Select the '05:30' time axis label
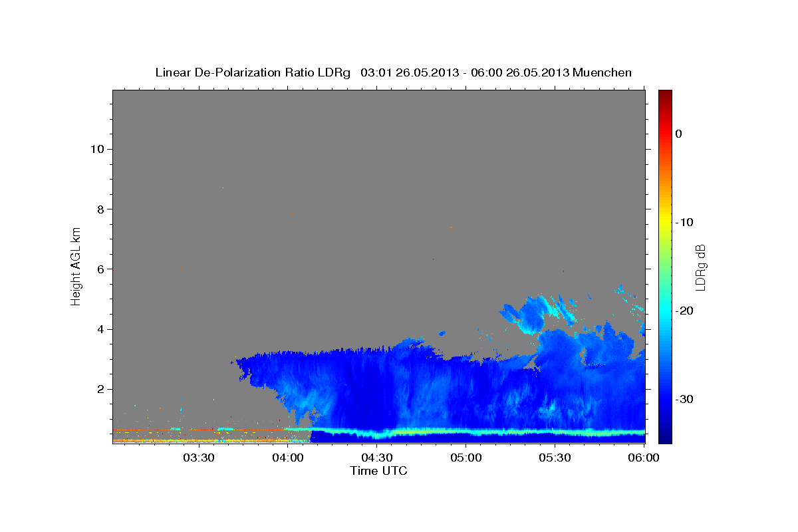This screenshot has height=532, width=798. click(x=555, y=458)
